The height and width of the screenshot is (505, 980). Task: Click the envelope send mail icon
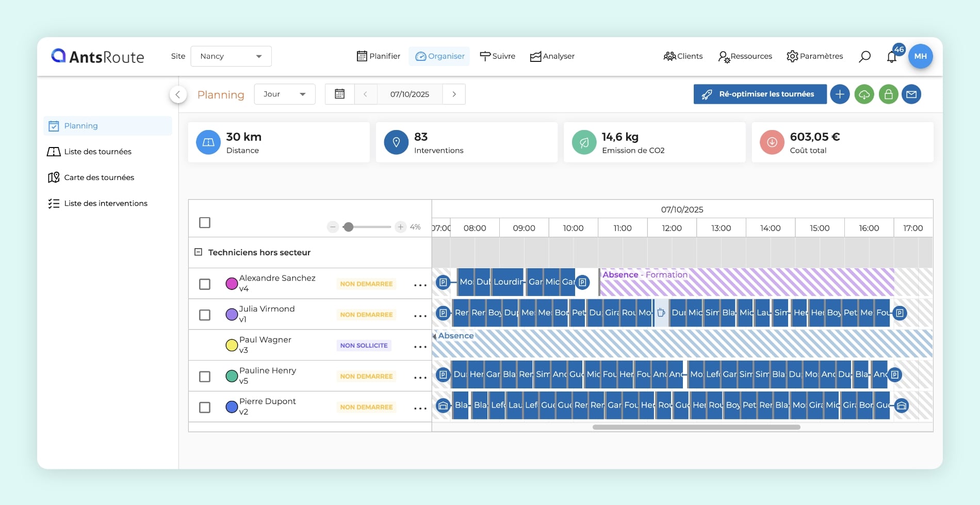coord(911,94)
